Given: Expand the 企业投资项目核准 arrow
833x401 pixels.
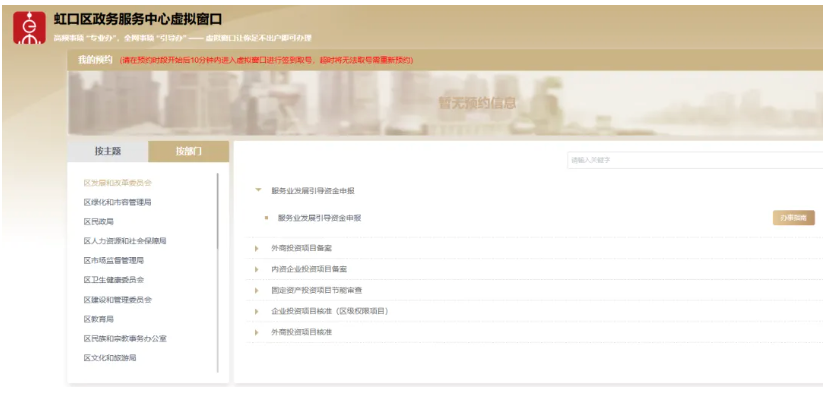Looking at the screenshot, I should pyautogui.click(x=257, y=311).
